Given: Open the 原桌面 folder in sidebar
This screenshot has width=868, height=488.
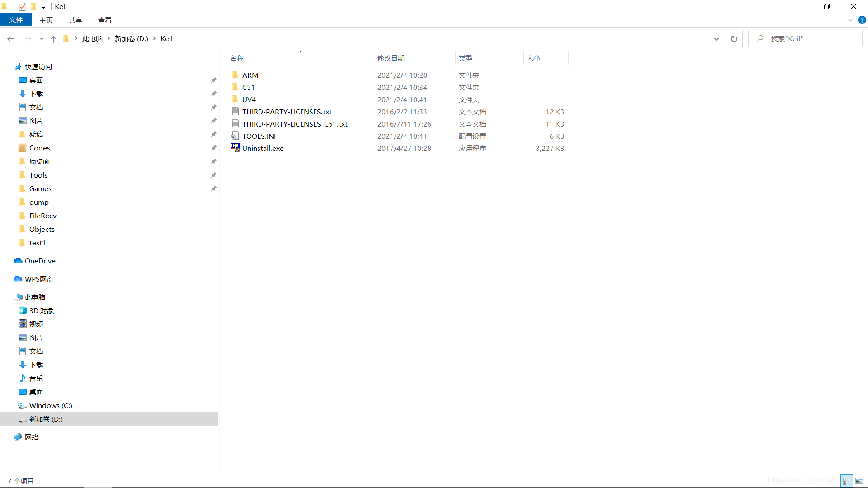Looking at the screenshot, I should pyautogui.click(x=40, y=161).
